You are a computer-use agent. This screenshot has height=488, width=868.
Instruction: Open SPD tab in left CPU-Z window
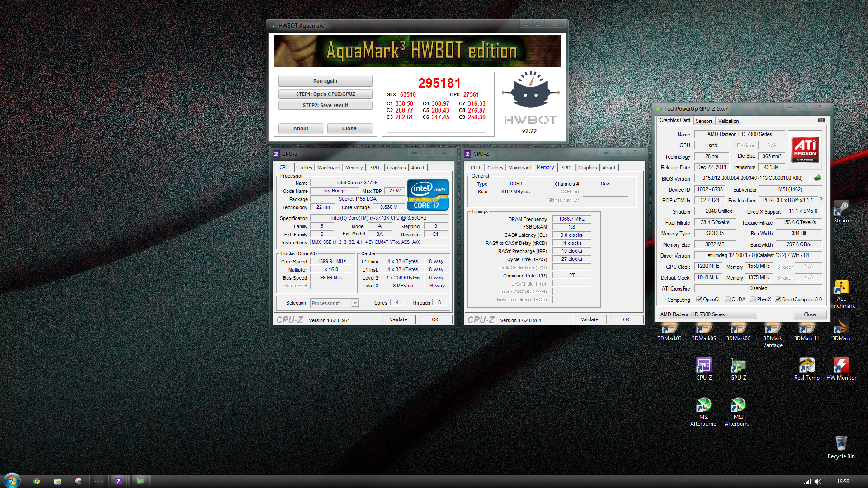coord(375,168)
